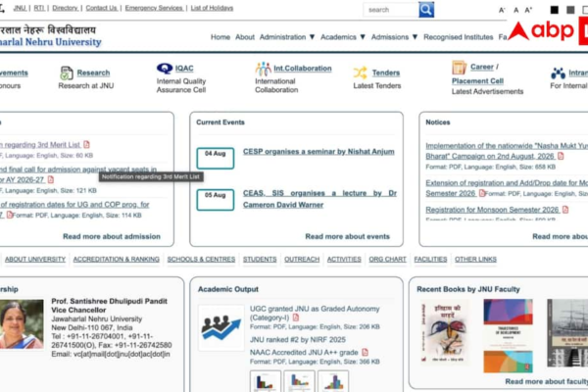588x392 pixels.
Task: Open Recognised Institutes menu item
Action: (x=459, y=37)
